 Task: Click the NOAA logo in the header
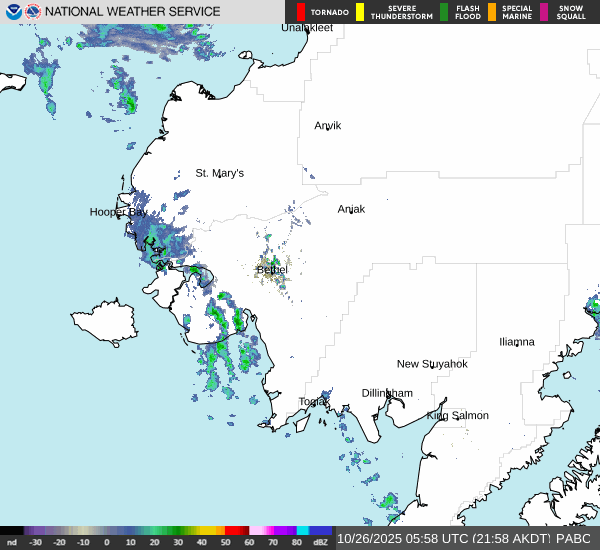12,12
